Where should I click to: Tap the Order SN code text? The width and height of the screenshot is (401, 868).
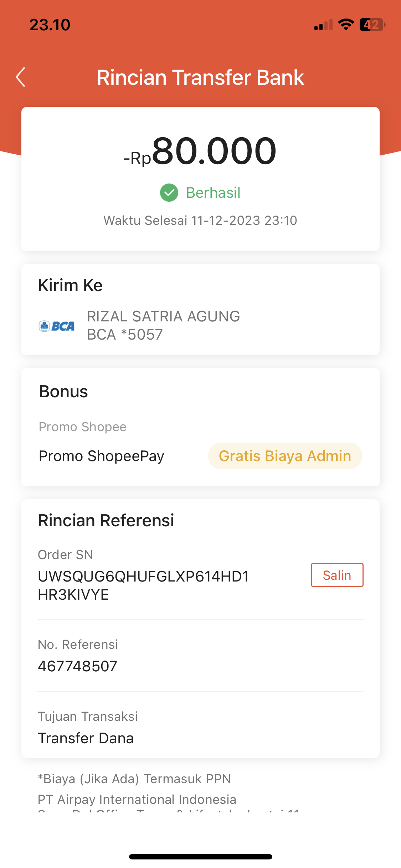(x=143, y=585)
